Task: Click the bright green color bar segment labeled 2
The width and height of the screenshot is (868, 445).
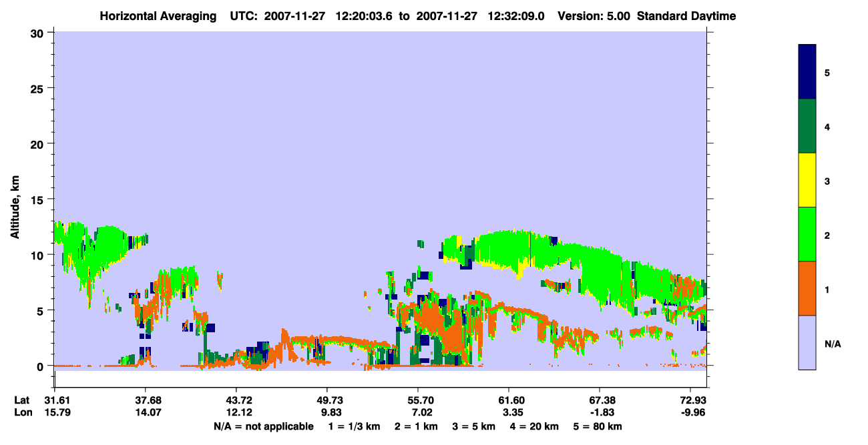Action: 807,234
